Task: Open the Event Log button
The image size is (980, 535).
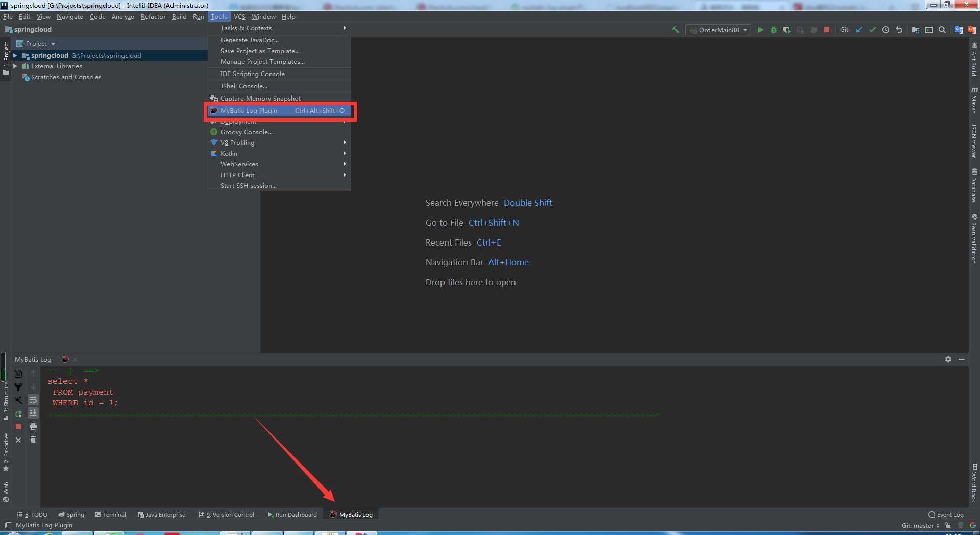Action: [x=946, y=515]
